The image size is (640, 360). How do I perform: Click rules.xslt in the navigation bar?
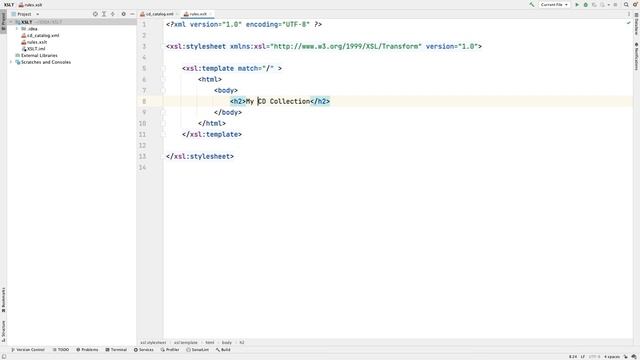tap(31, 5)
